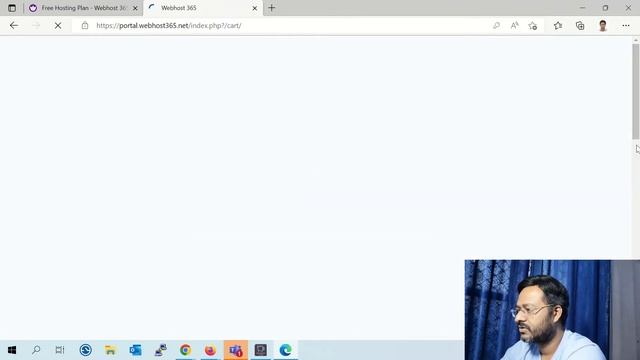Open the browser profile avatar
Image resolution: width=640 pixels, height=360 pixels.
coord(602,26)
